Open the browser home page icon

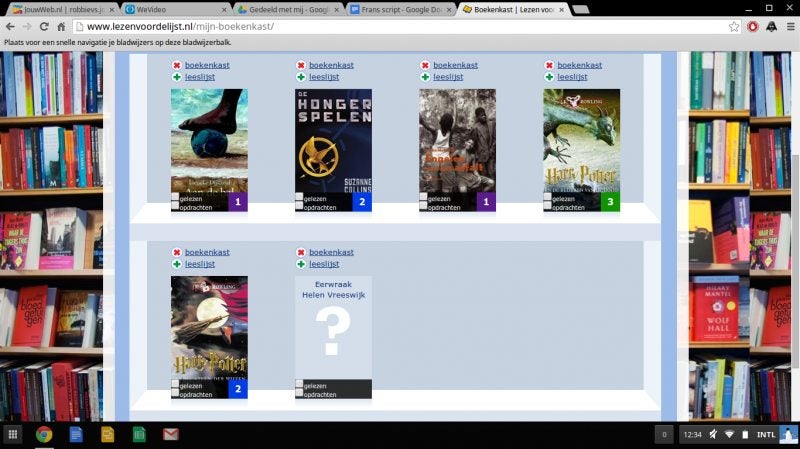[x=61, y=27]
